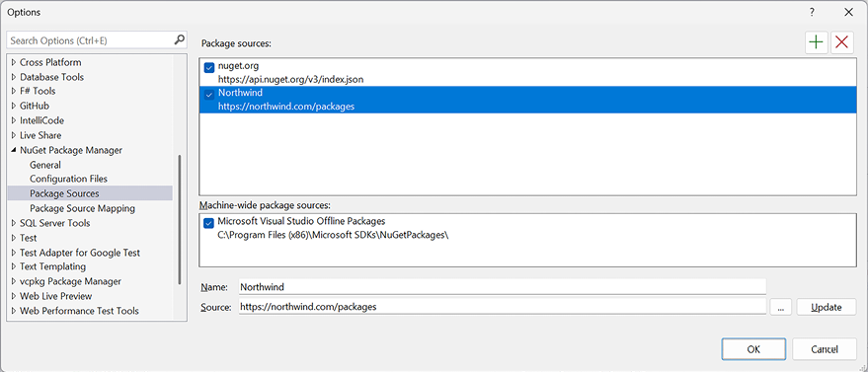Open the Package Source Mapping page
Image resolution: width=868 pixels, height=372 pixels.
(x=83, y=208)
